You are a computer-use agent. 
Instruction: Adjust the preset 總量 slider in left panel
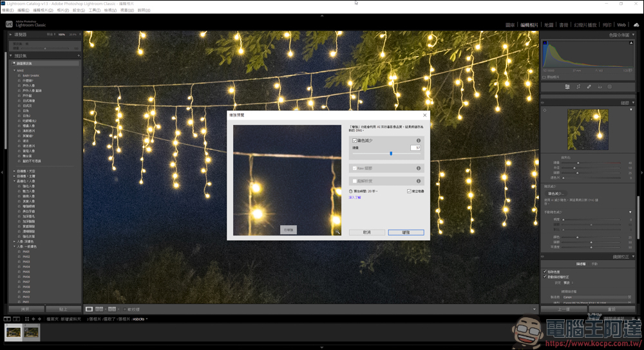click(x=45, y=48)
